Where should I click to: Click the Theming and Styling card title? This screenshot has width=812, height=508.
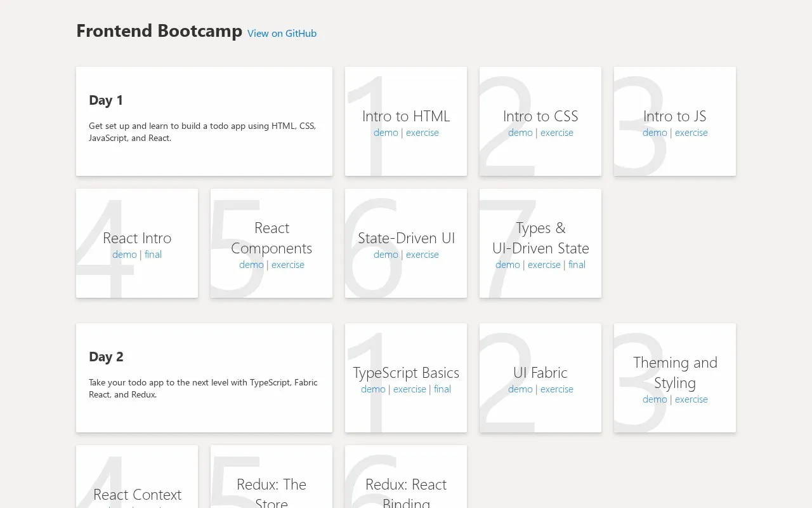point(675,373)
